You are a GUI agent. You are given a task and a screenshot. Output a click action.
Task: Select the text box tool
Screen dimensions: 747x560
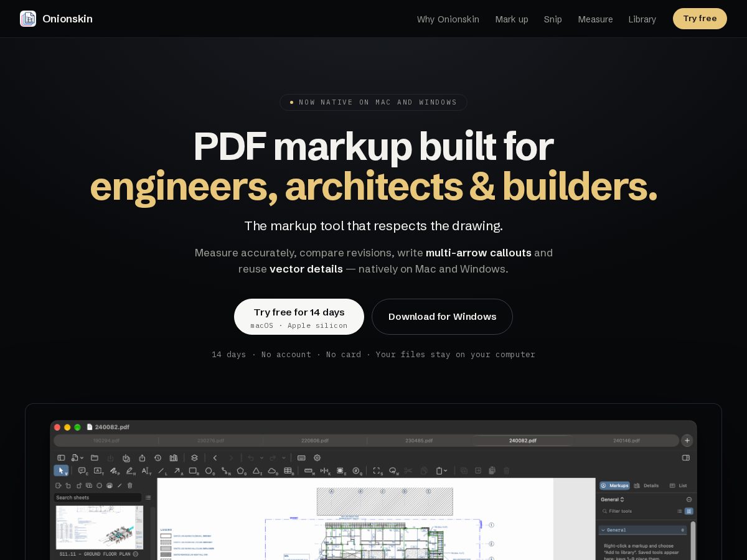pos(98,471)
